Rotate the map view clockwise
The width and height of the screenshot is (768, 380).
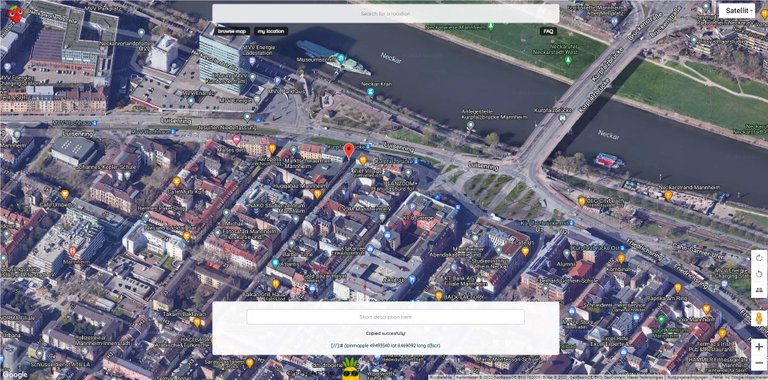[759, 258]
